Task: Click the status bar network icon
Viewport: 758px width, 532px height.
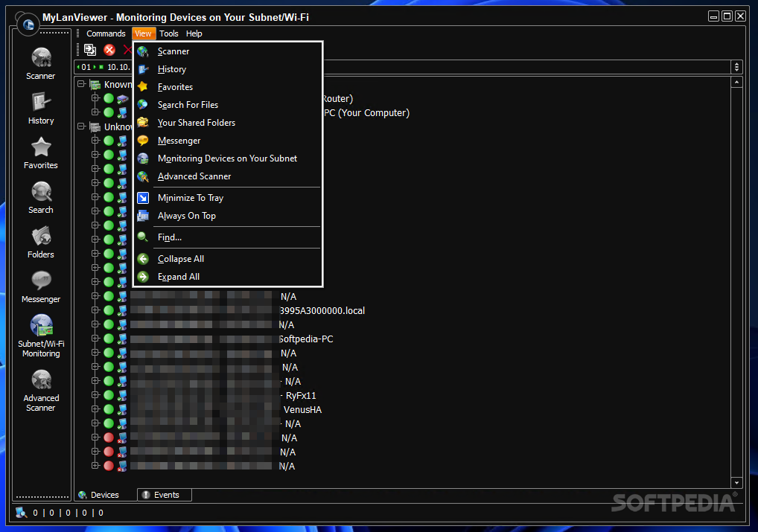Action: [21, 513]
